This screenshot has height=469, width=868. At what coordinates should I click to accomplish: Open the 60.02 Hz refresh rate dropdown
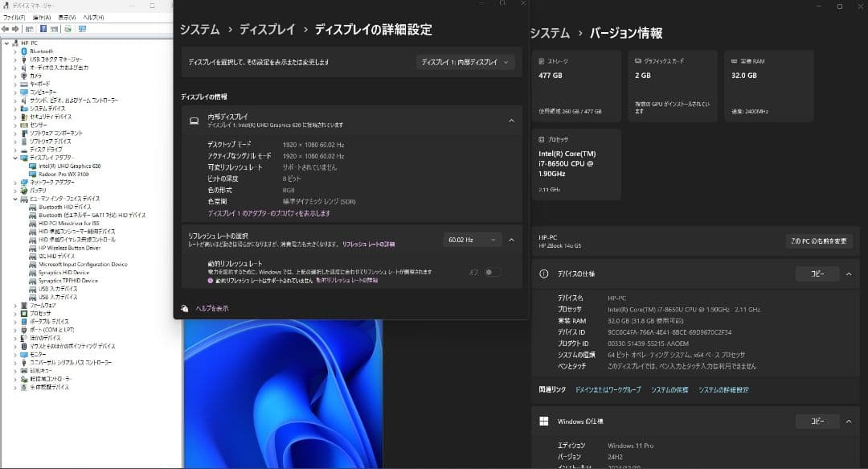pyautogui.click(x=472, y=239)
